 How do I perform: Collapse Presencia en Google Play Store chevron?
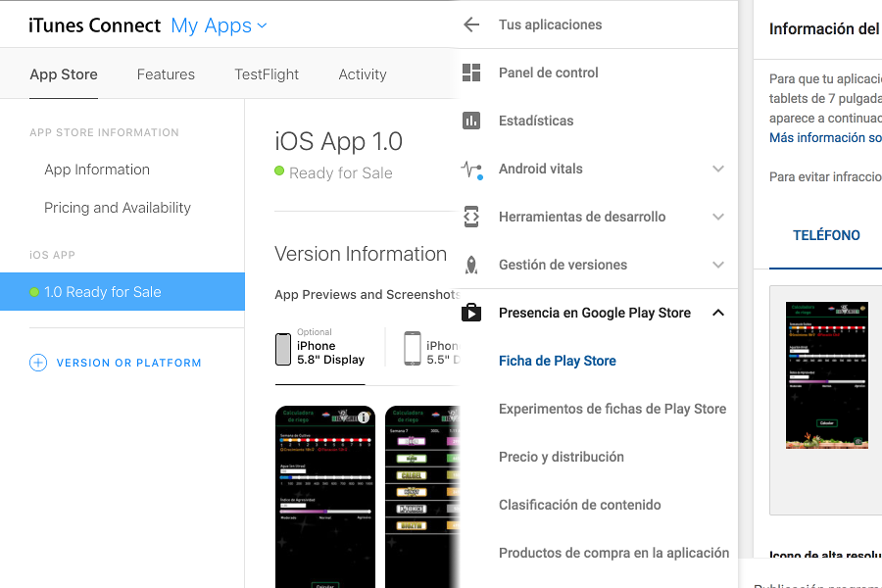coord(718,313)
